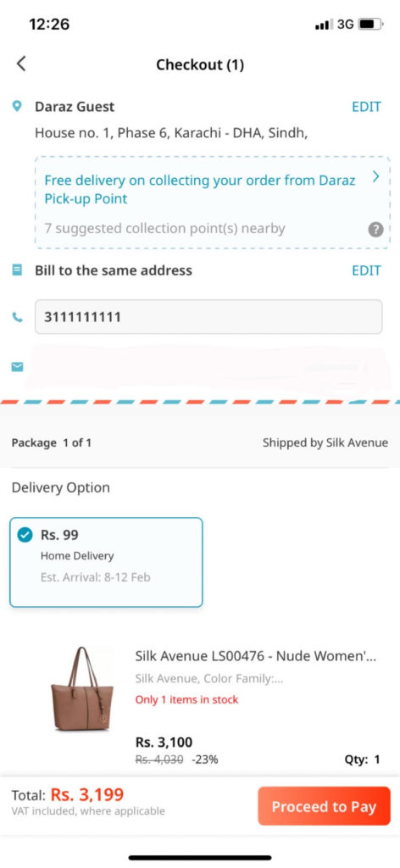Open Silk Avenue LS00476 product title
The image size is (400, 868).
click(256, 657)
